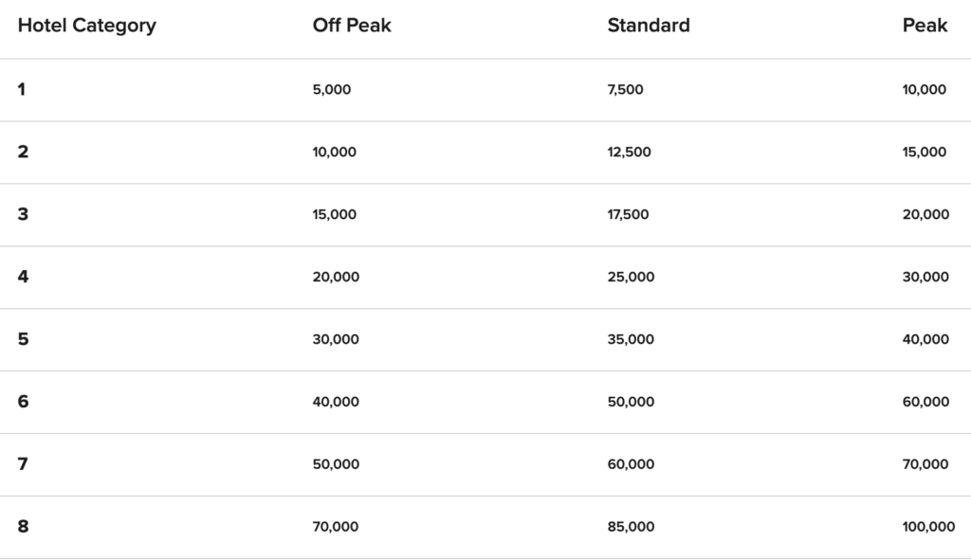Click the 7,500 standard value

(x=625, y=90)
